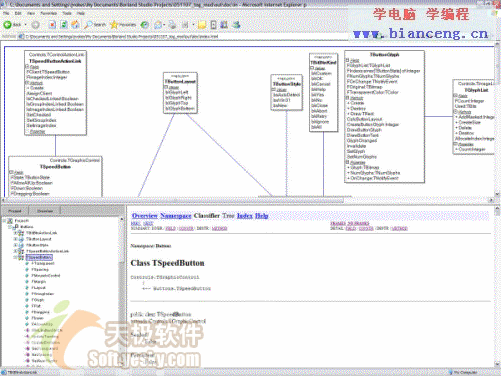Image resolution: width=501 pixels, height=376 pixels.
Task: Collapse the TSpeedButton tree node
Action: click(x=15, y=257)
